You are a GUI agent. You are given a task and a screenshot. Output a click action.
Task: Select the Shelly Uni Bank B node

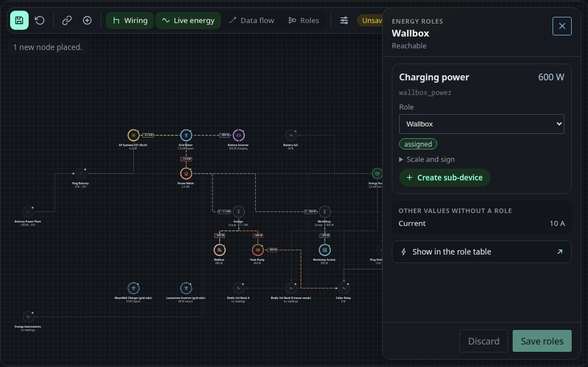[291, 288]
